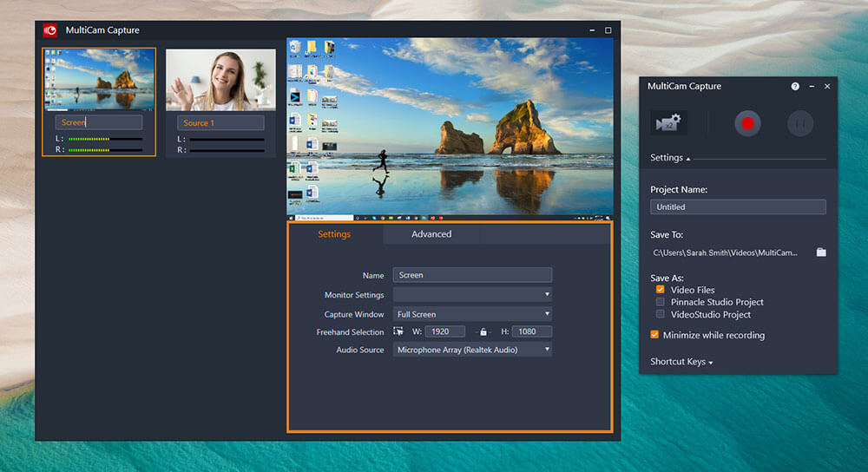Edit the Screen source name box
This screenshot has height=472, width=868.
(x=99, y=122)
